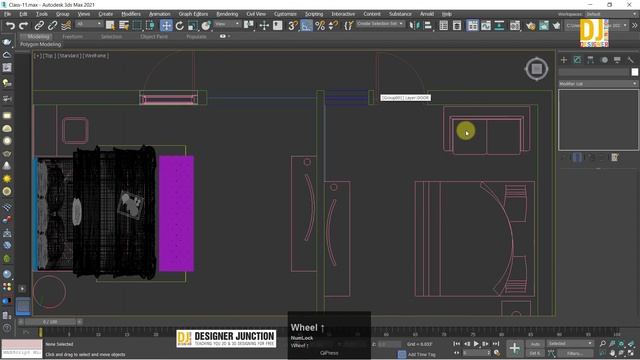Open the Modify command panel tab
Screen dimensions: 640x360
[x=577, y=60]
